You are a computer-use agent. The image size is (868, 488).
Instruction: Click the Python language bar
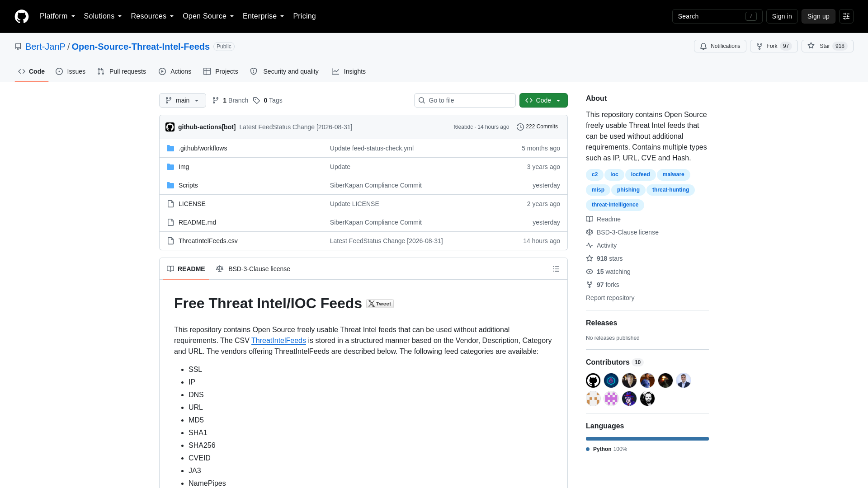pyautogui.click(x=647, y=439)
